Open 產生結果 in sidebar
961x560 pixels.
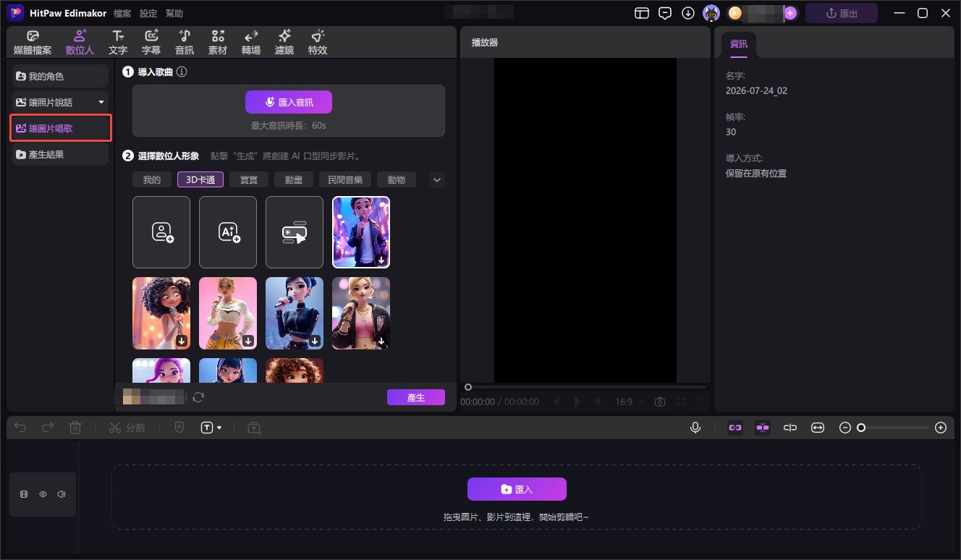click(x=60, y=154)
